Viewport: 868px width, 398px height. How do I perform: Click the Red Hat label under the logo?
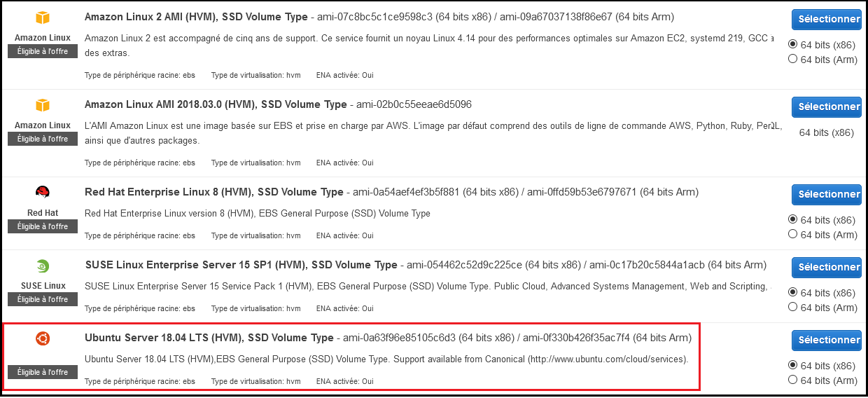[43, 212]
